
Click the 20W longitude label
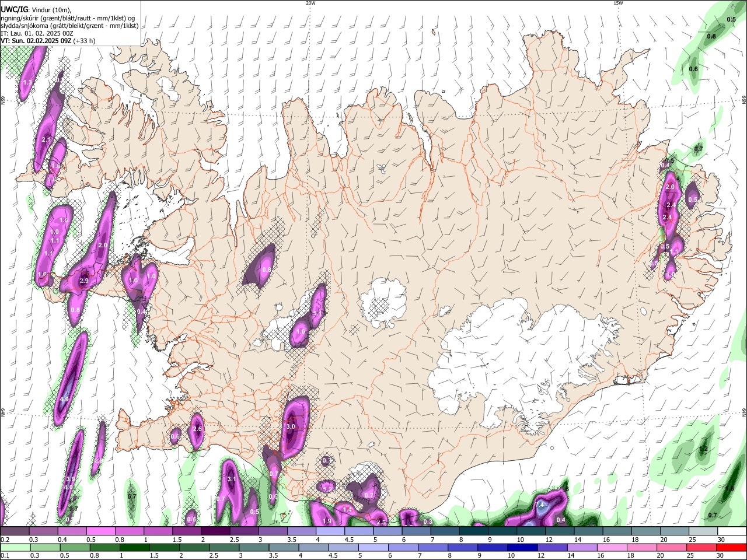coord(310,3)
